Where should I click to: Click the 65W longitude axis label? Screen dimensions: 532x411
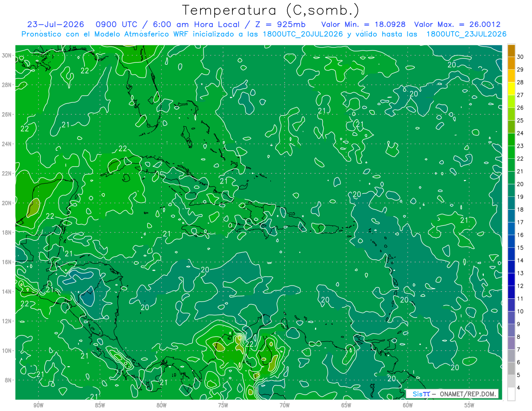click(x=346, y=405)
